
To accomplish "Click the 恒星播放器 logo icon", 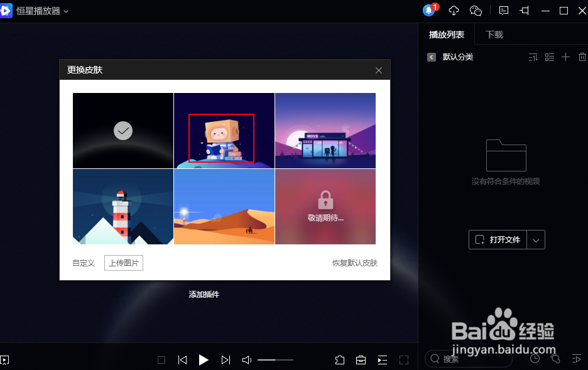I will pyautogui.click(x=6, y=11).
